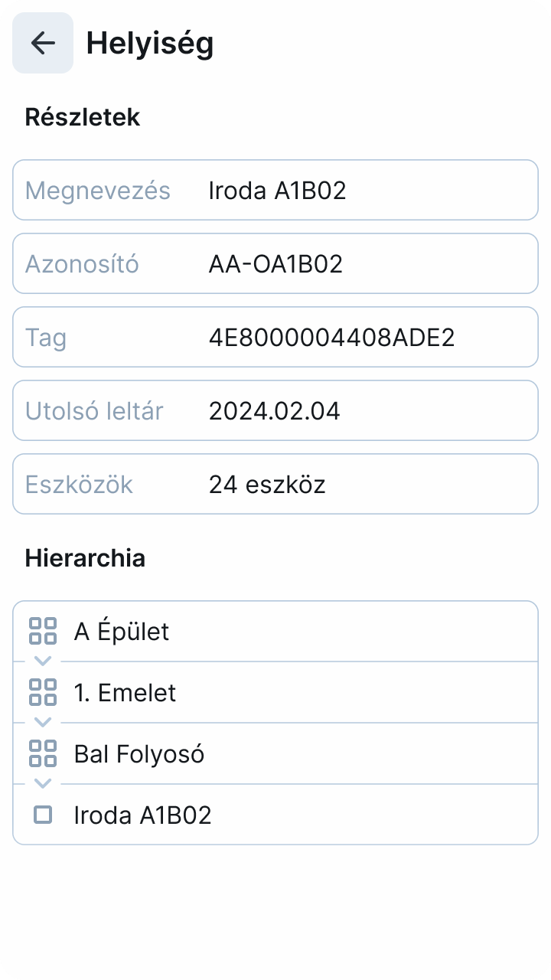Open the A Épület hierarchy row
551x980 pixels.
[x=275, y=632]
